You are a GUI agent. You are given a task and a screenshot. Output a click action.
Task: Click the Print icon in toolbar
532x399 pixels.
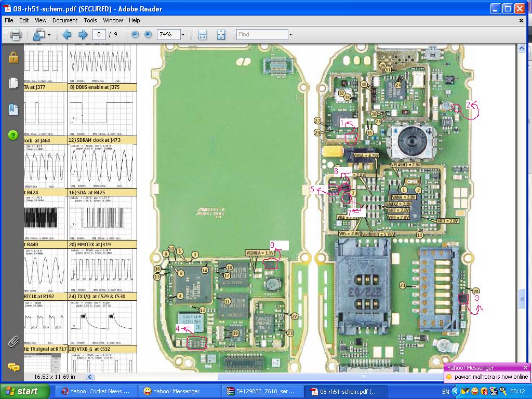coord(16,35)
